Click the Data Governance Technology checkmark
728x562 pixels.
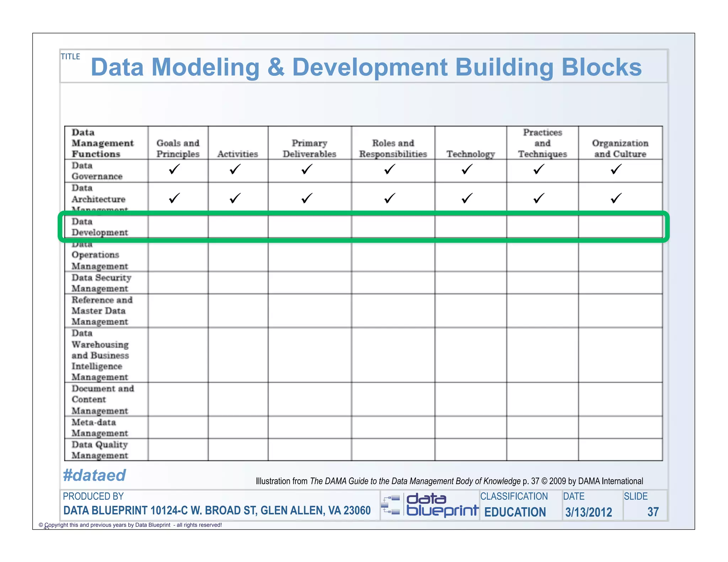467,169
